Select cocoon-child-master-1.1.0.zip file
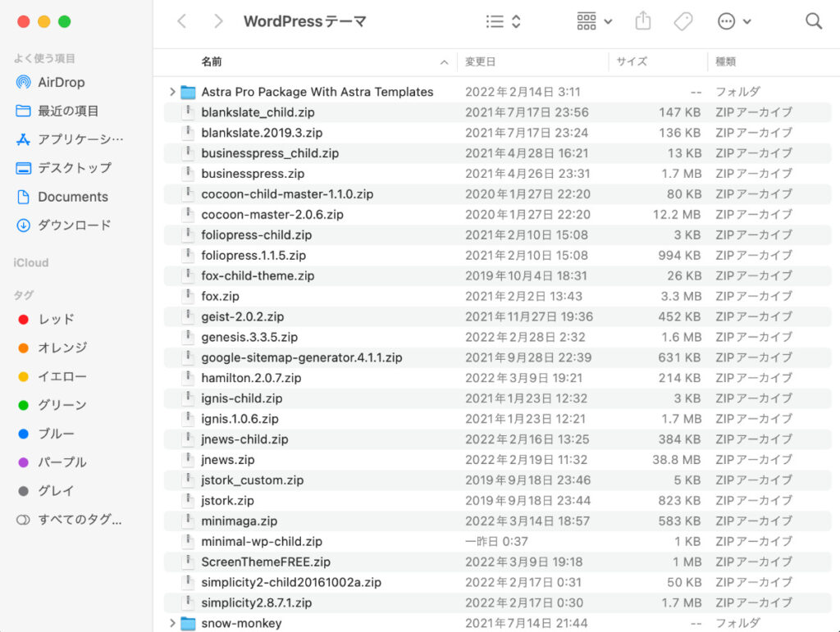This screenshot has width=840, height=632. 498,194
